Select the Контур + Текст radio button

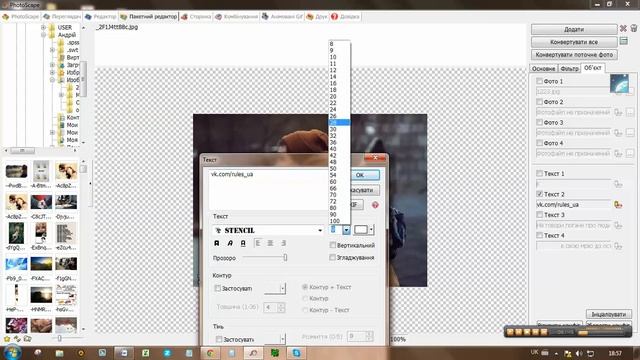coord(304,287)
